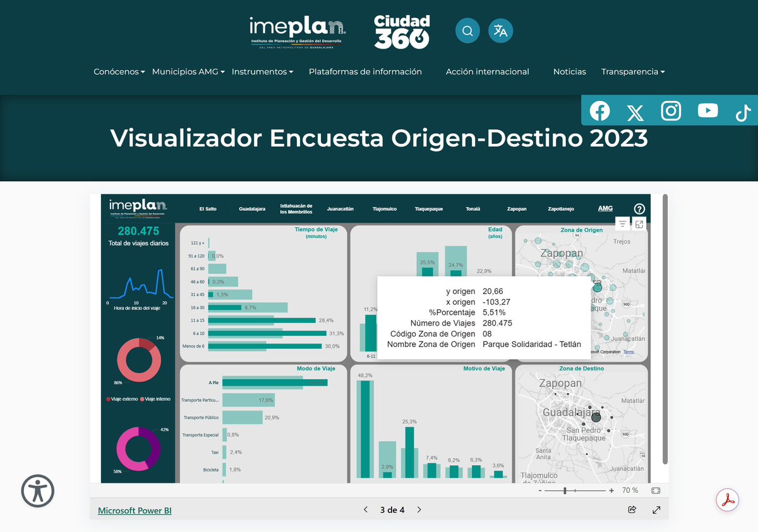Click the language translate icon
This screenshot has width=758, height=532.
click(x=500, y=30)
